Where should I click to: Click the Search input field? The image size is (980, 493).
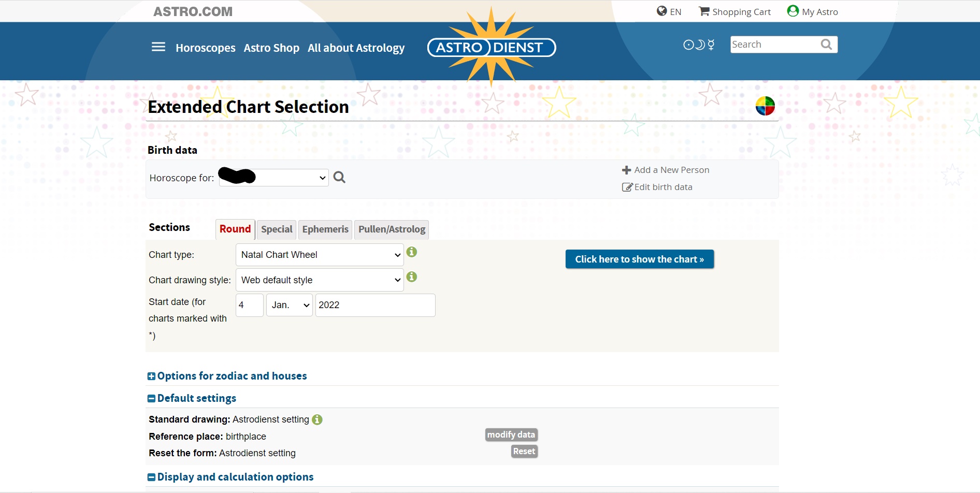(774, 45)
